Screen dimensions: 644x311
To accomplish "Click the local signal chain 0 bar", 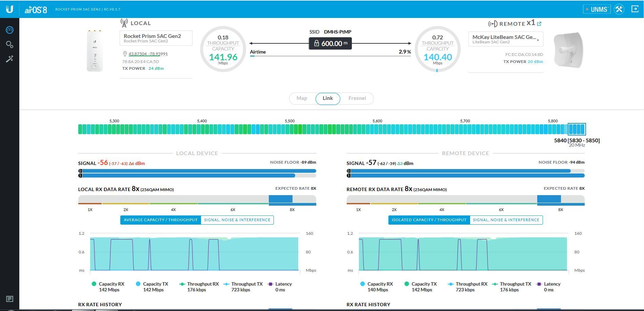I will [x=197, y=171].
